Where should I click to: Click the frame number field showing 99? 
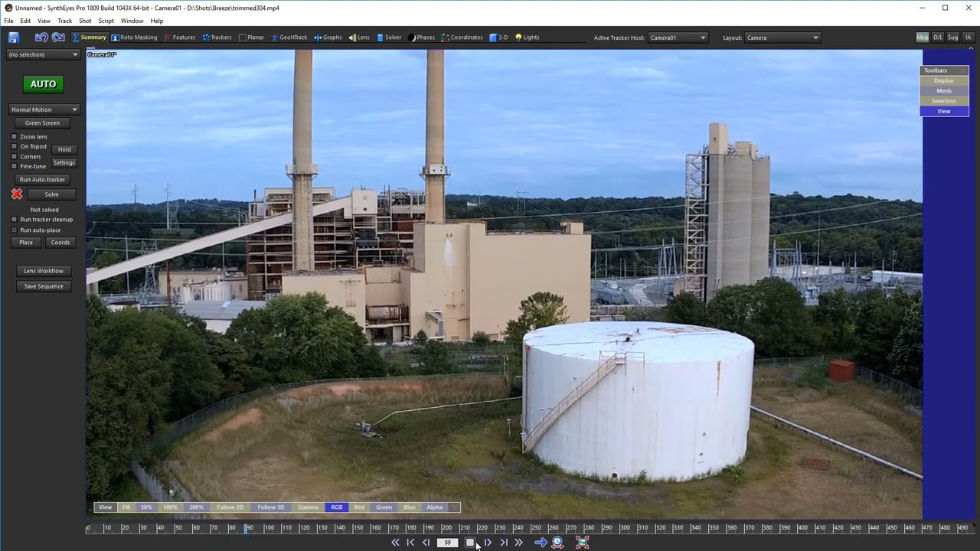coord(448,543)
